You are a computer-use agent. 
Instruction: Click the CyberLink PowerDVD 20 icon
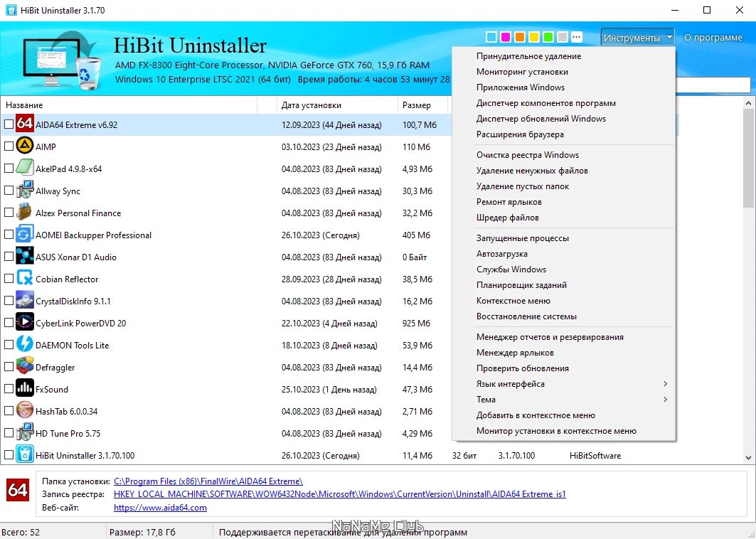click(x=25, y=323)
